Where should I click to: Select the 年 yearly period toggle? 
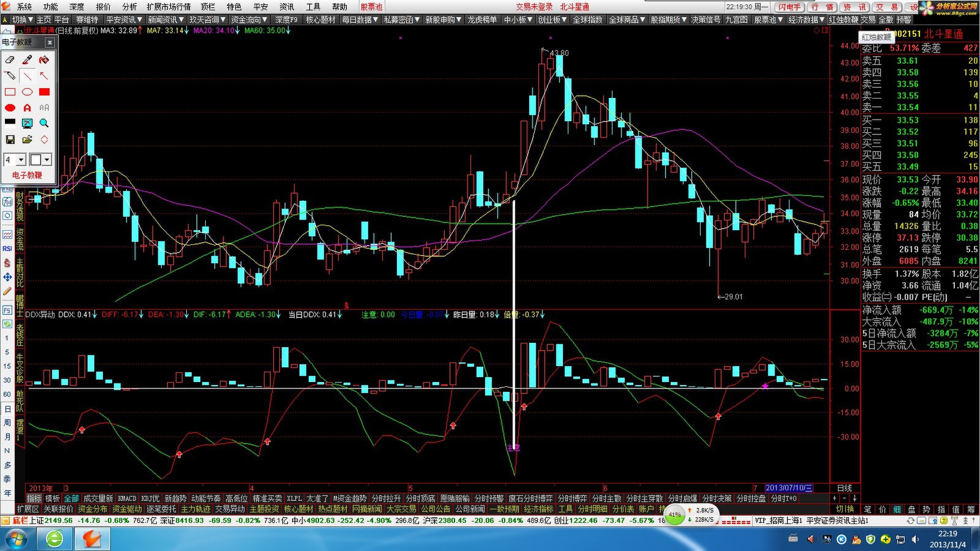point(7,493)
